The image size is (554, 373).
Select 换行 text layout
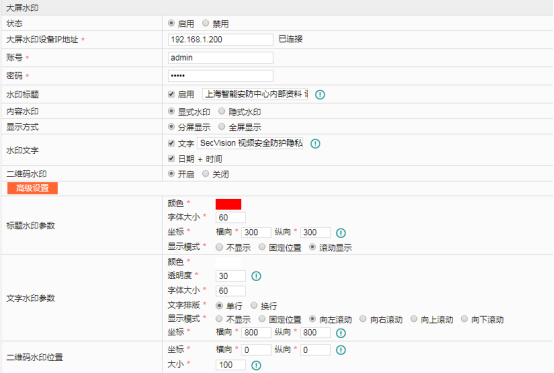254,305
